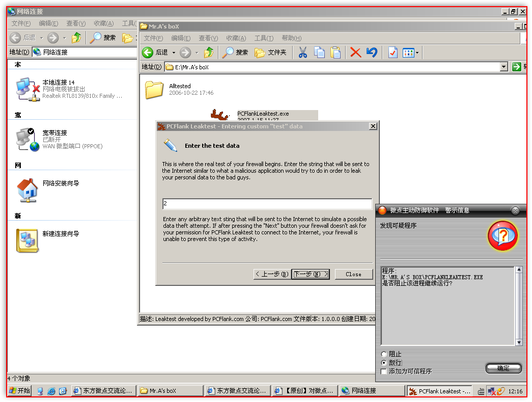Open Edit menu in Mr.A's boX
The image size is (532, 402).
pos(181,38)
